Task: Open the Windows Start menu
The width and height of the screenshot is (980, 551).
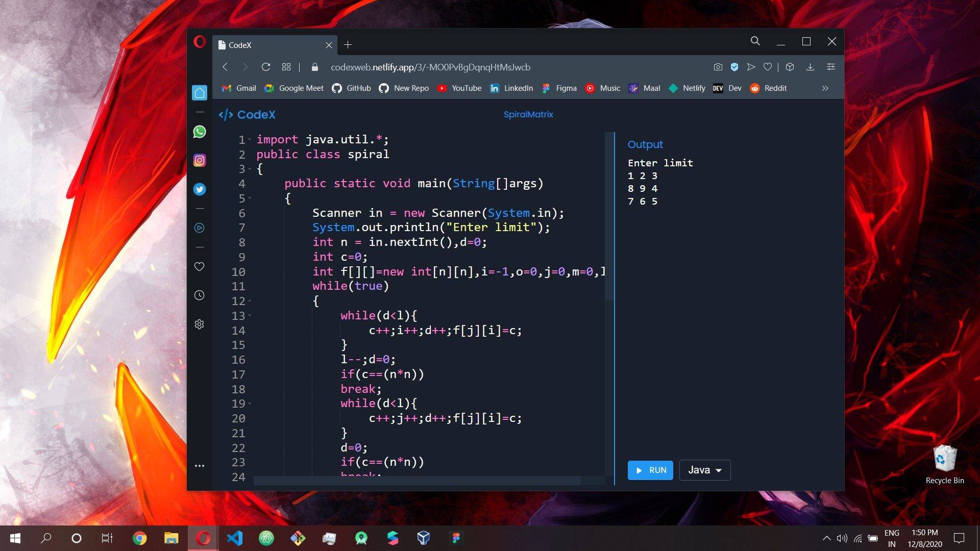Action: pyautogui.click(x=15, y=538)
